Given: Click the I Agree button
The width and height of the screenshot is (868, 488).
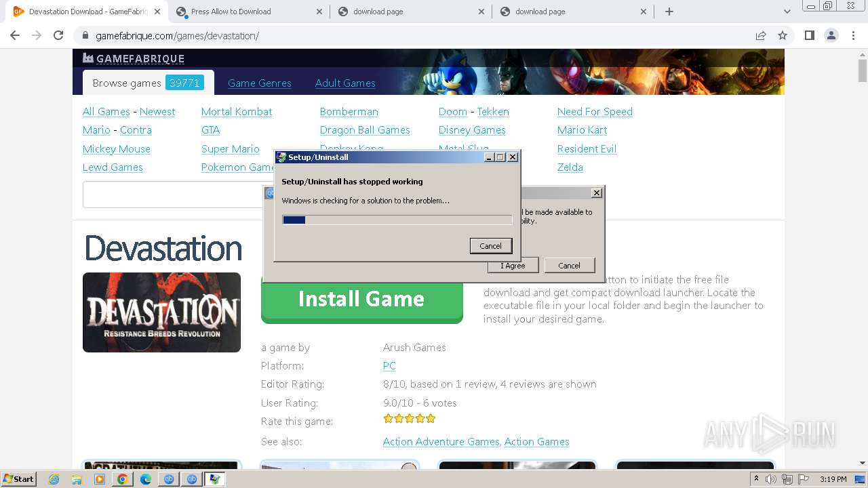Looking at the screenshot, I should 513,266.
